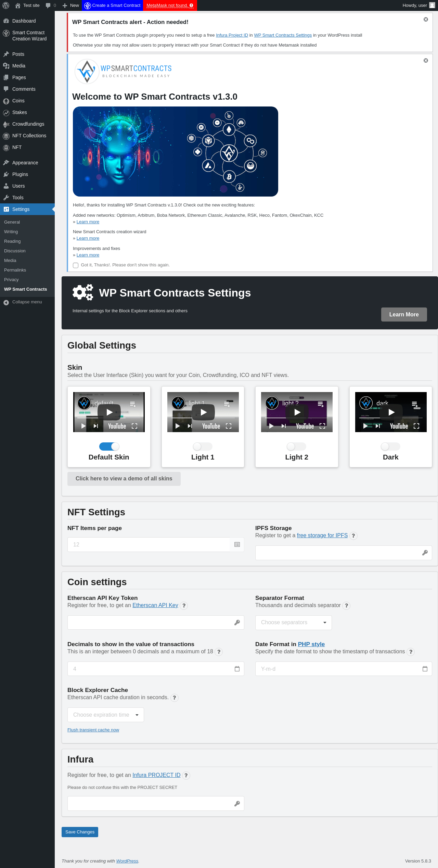Click the Plugins plug icon
Image resolution: width=438 pixels, height=868 pixels.
[x=6, y=174]
